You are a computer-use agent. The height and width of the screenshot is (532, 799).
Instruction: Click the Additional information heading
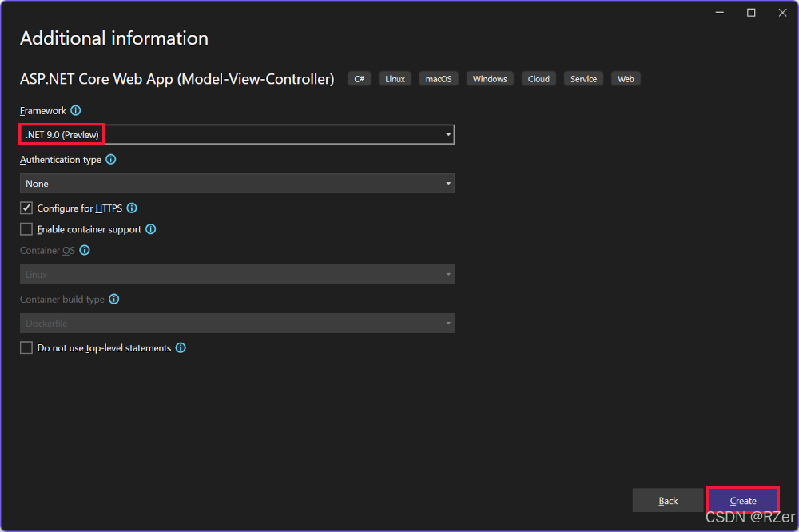point(114,38)
